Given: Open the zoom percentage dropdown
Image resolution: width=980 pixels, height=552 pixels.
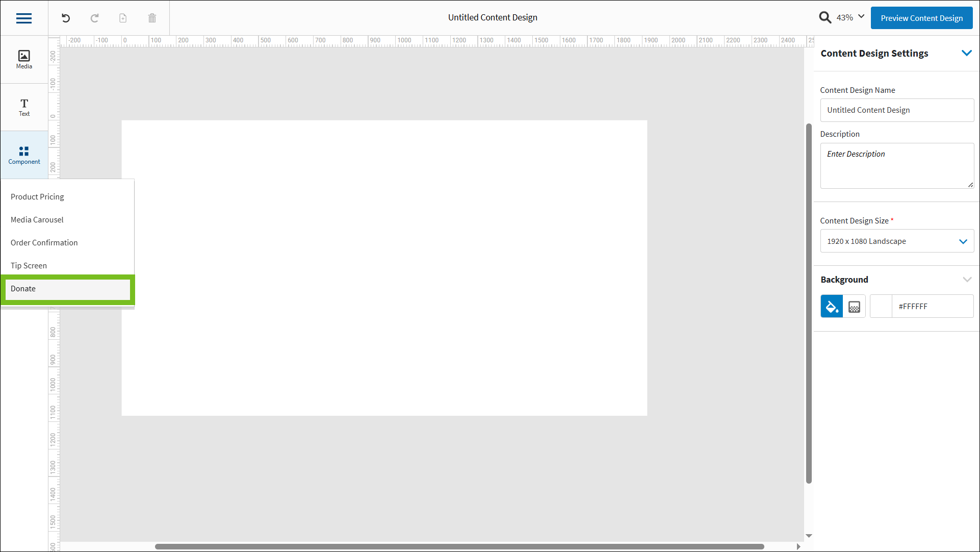Looking at the screenshot, I should click(849, 17).
